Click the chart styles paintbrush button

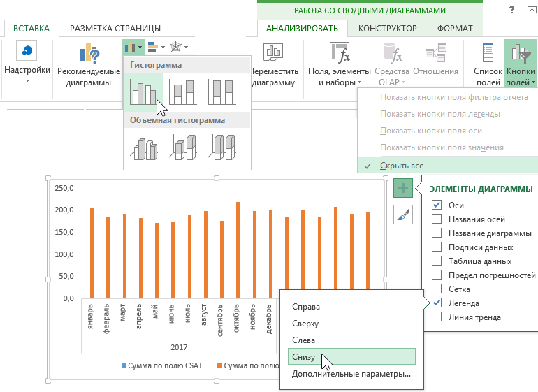click(x=402, y=215)
